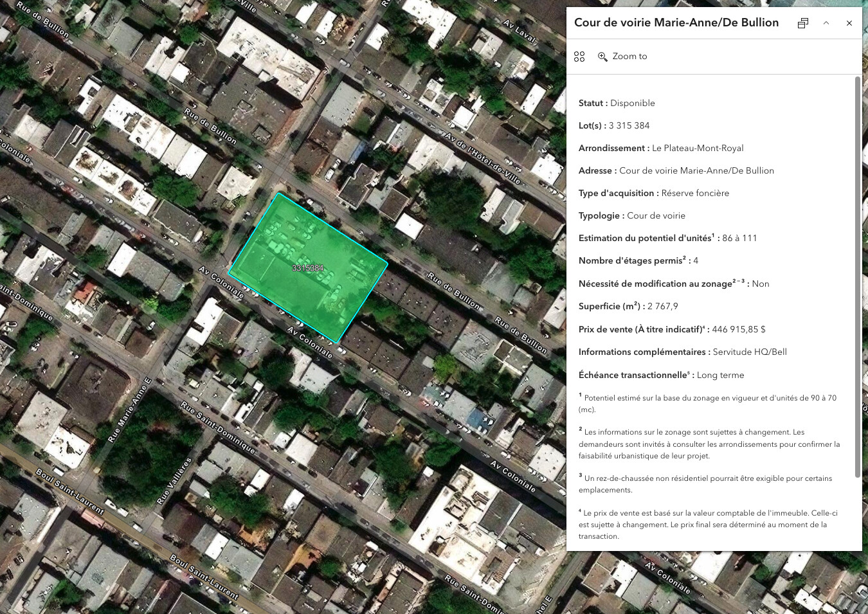Click the Arrondissement Le Plateau-Mont-Royal line
This screenshot has height=614, width=868.
[x=661, y=148]
